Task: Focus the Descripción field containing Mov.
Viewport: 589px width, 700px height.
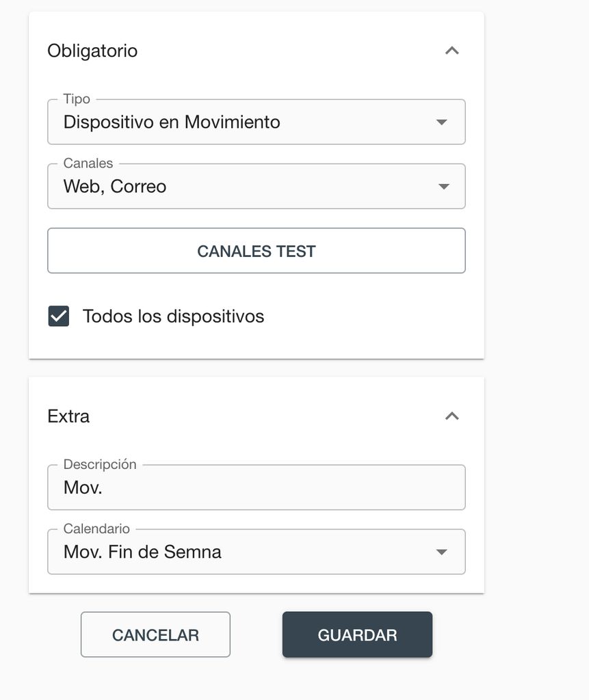Action: click(x=256, y=488)
